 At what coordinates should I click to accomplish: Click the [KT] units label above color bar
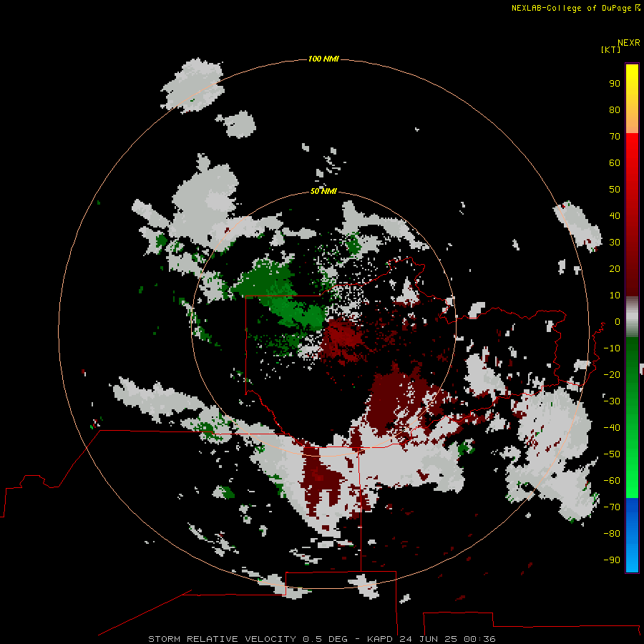(610, 49)
